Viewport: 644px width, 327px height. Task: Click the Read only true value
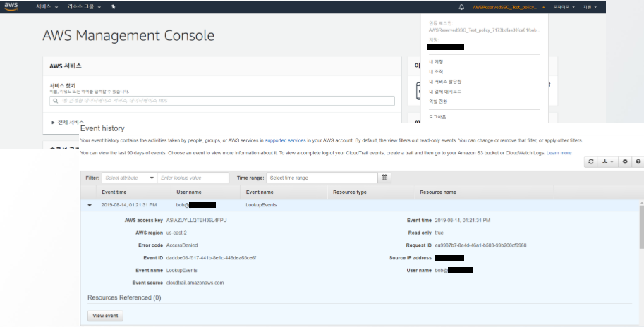pos(439,233)
